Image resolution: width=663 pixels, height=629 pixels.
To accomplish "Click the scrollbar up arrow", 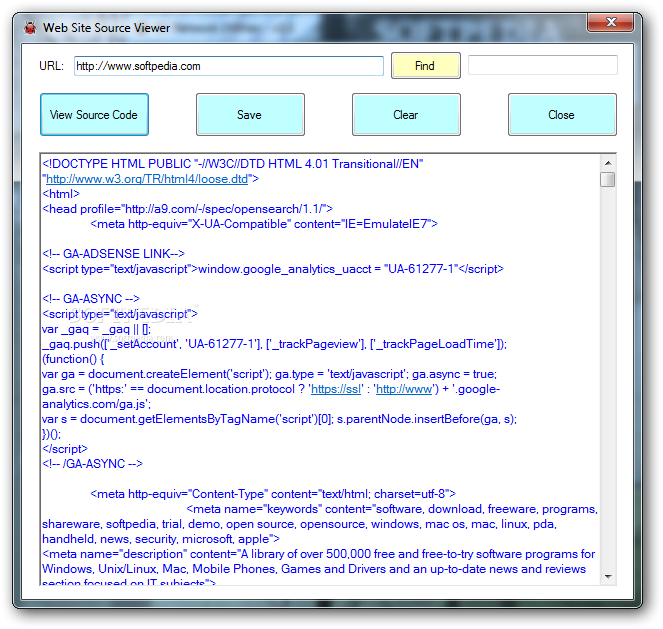I will 608,163.
